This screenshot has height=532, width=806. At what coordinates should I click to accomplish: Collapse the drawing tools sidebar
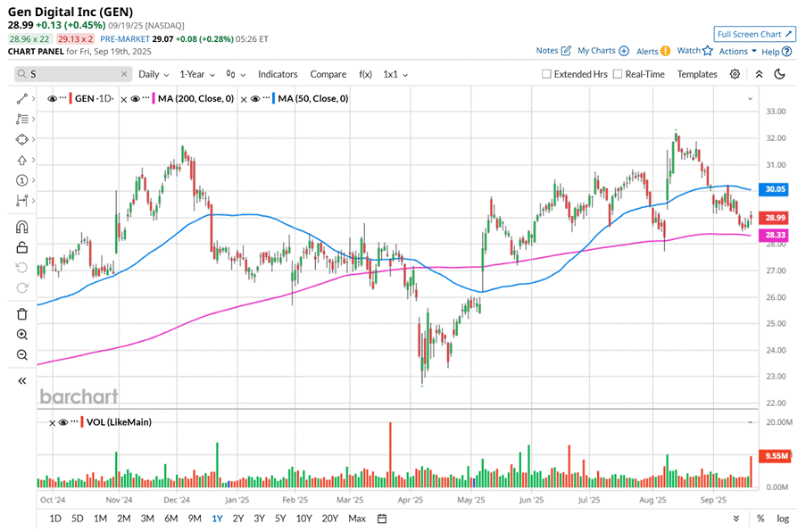coord(21,381)
